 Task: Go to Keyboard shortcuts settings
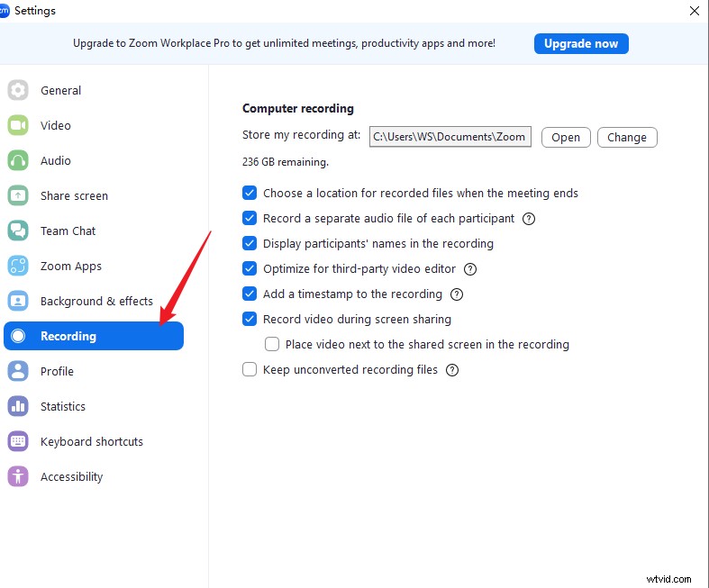pyautogui.click(x=91, y=441)
